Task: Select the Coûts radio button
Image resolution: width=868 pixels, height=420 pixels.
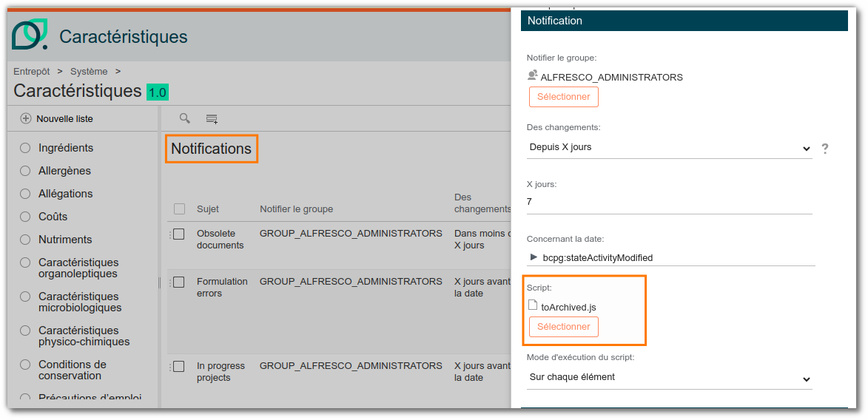Action: [25, 217]
